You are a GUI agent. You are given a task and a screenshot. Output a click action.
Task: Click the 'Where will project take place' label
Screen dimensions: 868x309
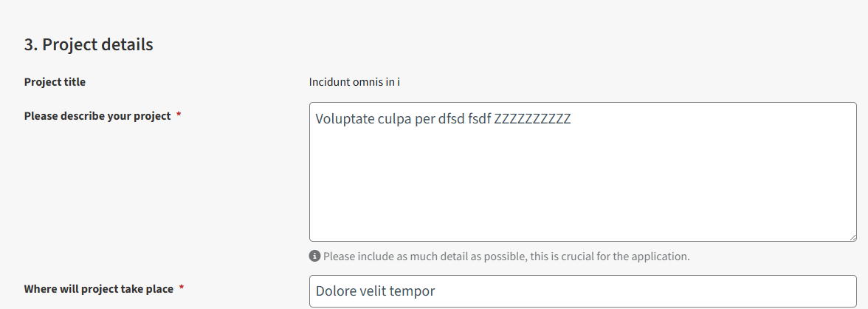coord(99,289)
